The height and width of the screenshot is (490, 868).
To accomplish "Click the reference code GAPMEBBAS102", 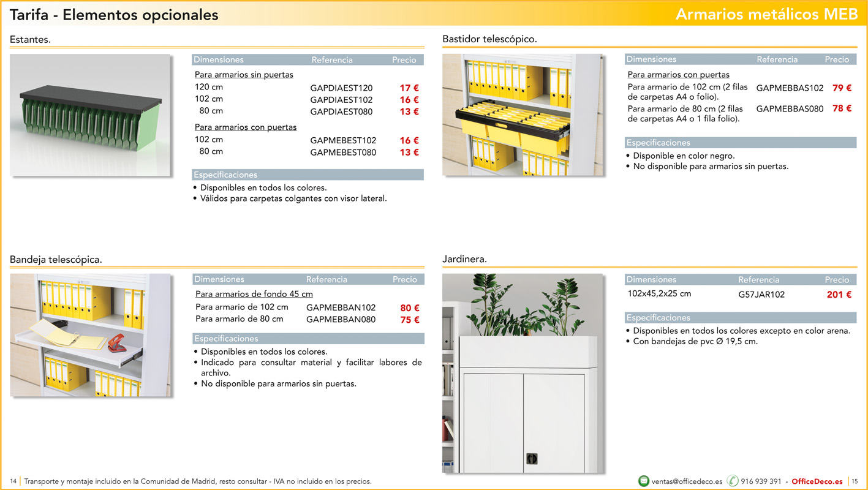I will (x=790, y=88).
